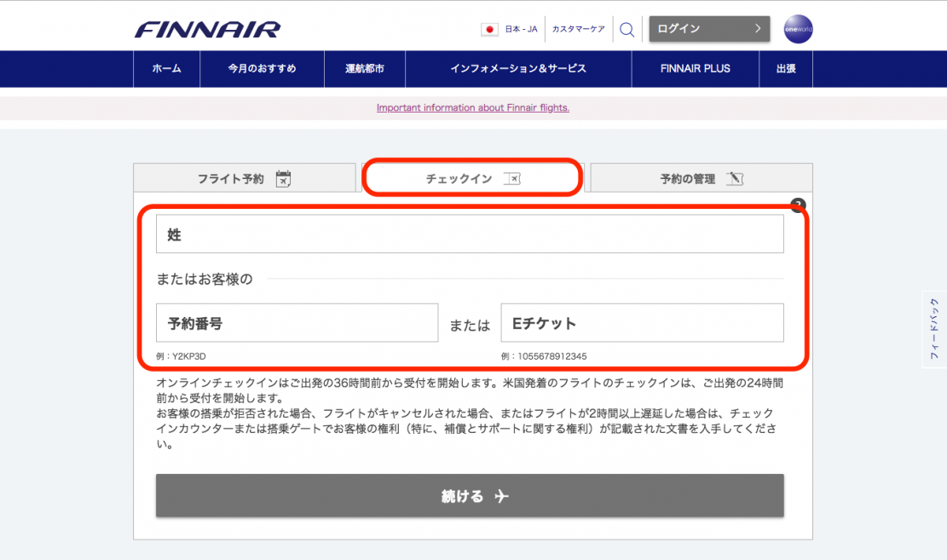The width and height of the screenshot is (947, 560).
Task: Open Important information about Finnair flights link
Action: 473,107
